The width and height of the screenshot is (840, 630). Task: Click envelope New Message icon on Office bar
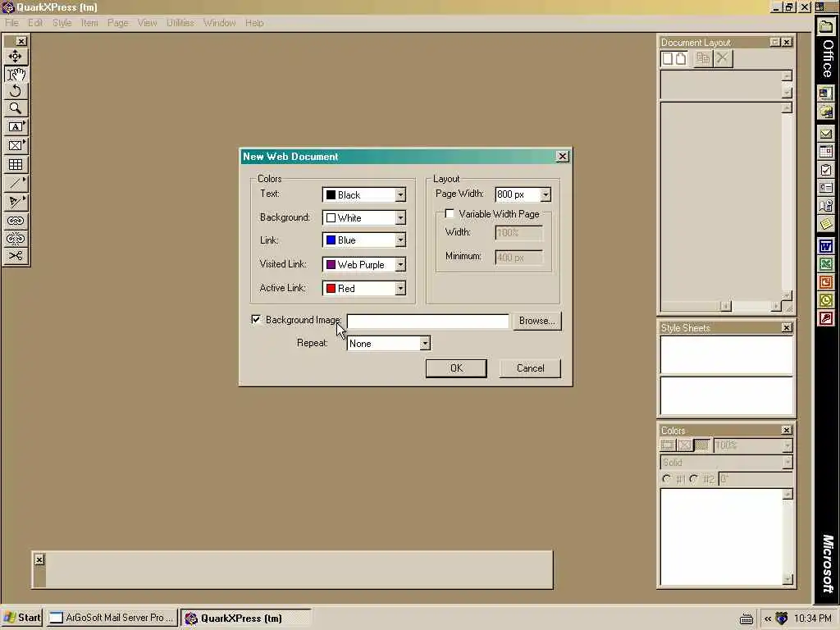coord(826,134)
